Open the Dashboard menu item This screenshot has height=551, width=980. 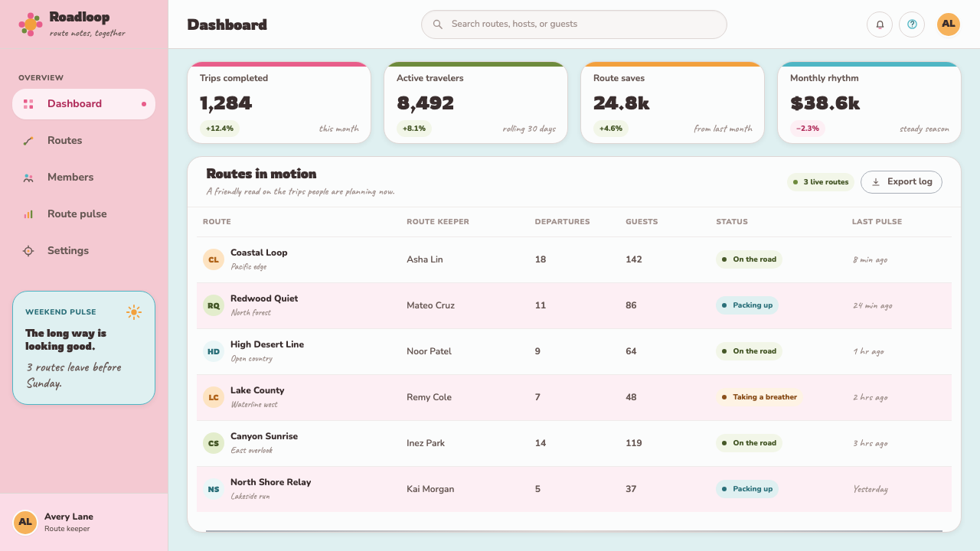[83, 104]
